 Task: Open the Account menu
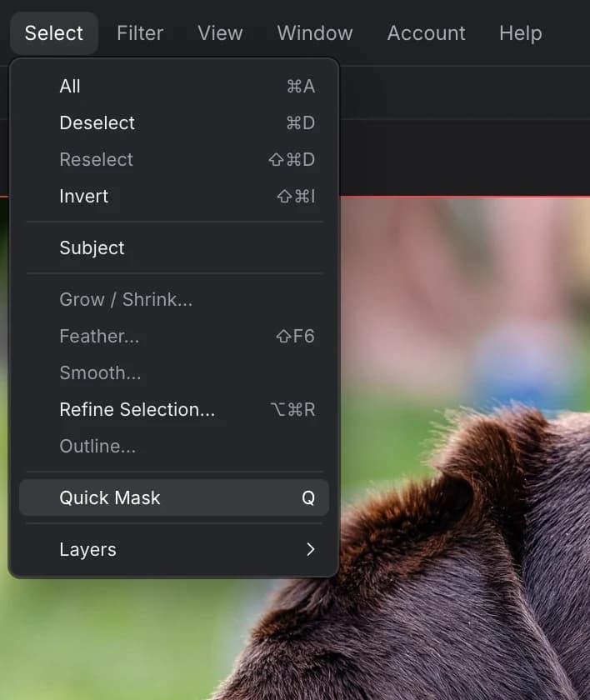pyautogui.click(x=426, y=33)
